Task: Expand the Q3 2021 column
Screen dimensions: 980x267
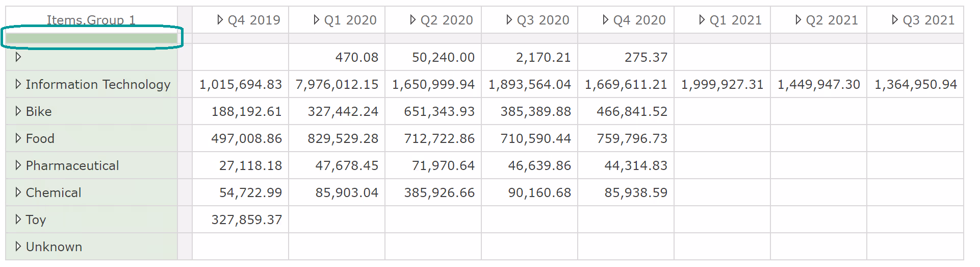Action: tap(894, 20)
